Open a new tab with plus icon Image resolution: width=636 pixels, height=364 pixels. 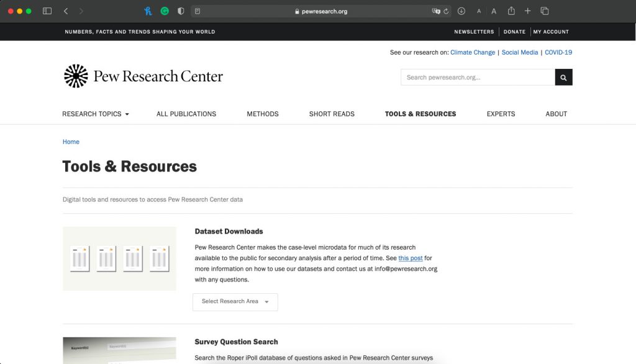(x=528, y=11)
